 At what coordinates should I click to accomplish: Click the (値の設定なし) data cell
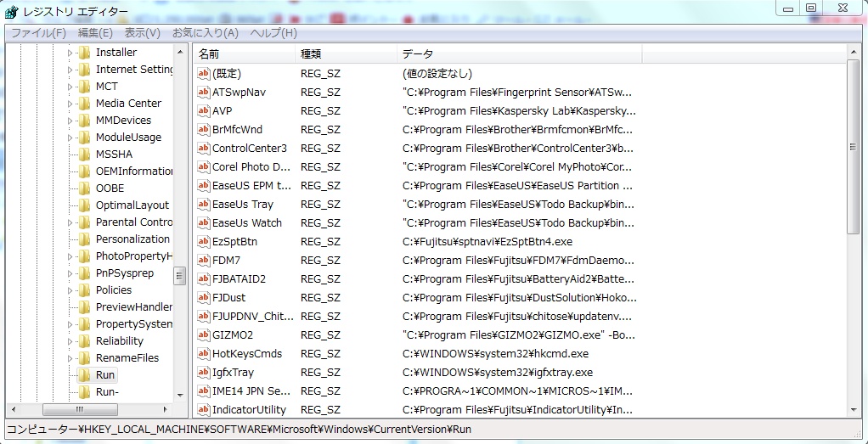click(437, 73)
